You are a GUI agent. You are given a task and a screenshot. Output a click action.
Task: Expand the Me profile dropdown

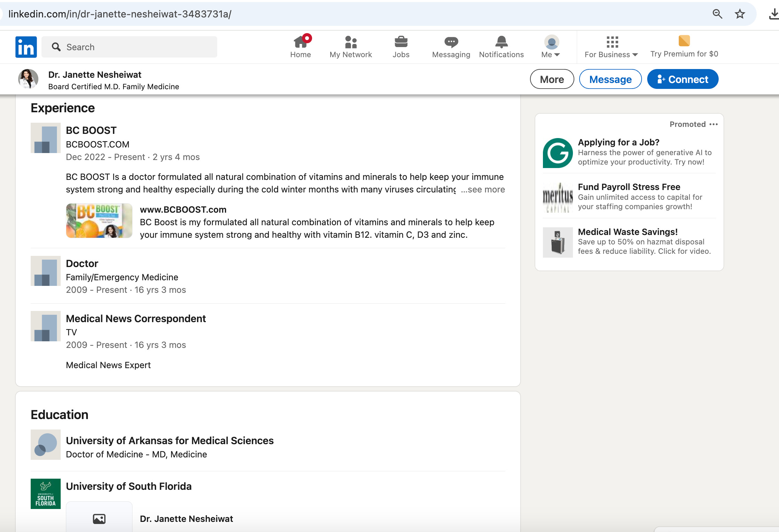(551, 47)
